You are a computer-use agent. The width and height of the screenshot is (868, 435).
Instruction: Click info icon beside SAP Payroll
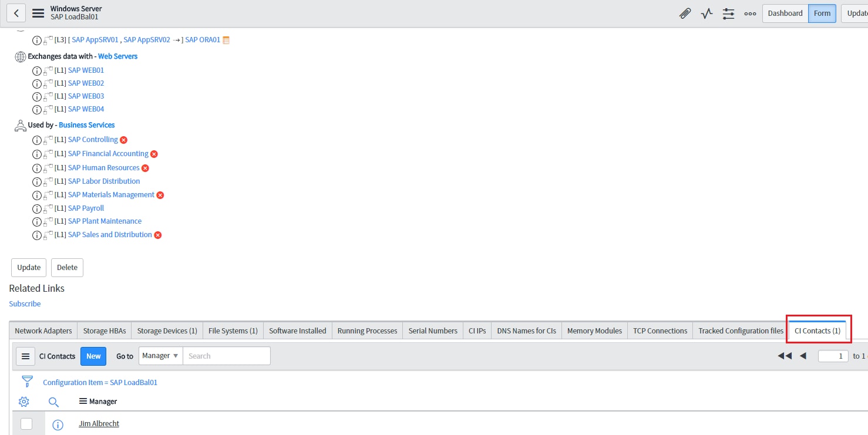(x=37, y=208)
